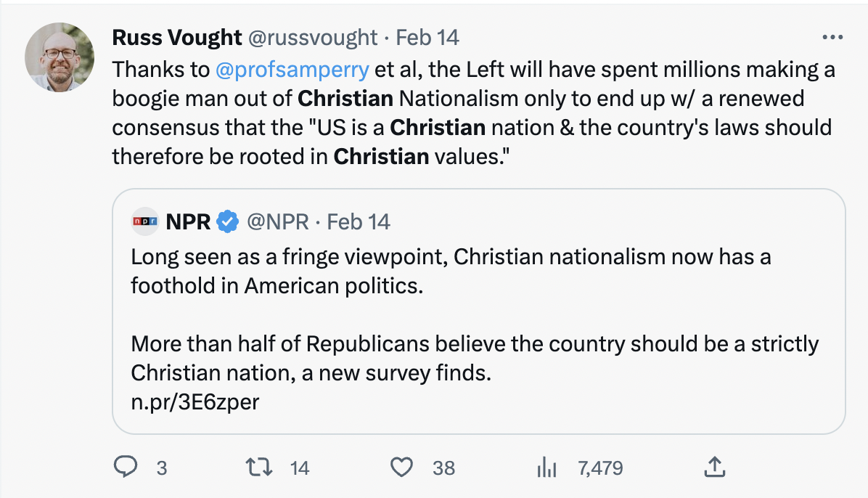The width and height of the screenshot is (868, 498).
Task: Click Russ Vought's profile picture
Action: (60, 57)
